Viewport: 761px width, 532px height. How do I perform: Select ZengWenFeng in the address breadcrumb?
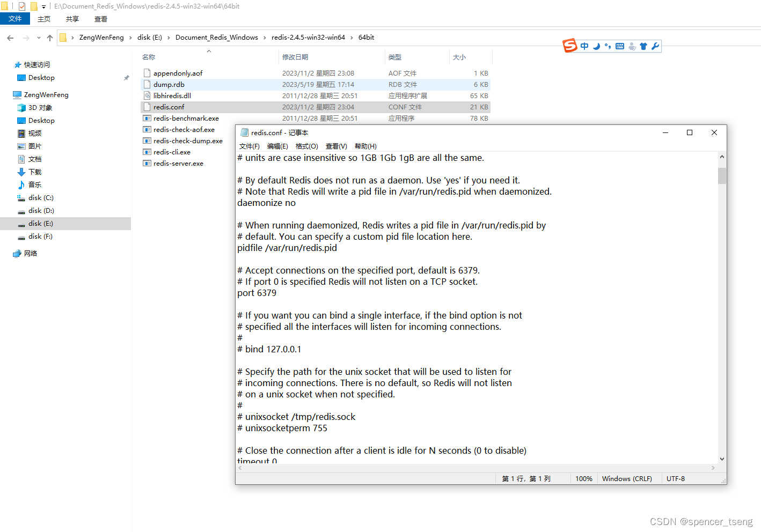coord(101,38)
